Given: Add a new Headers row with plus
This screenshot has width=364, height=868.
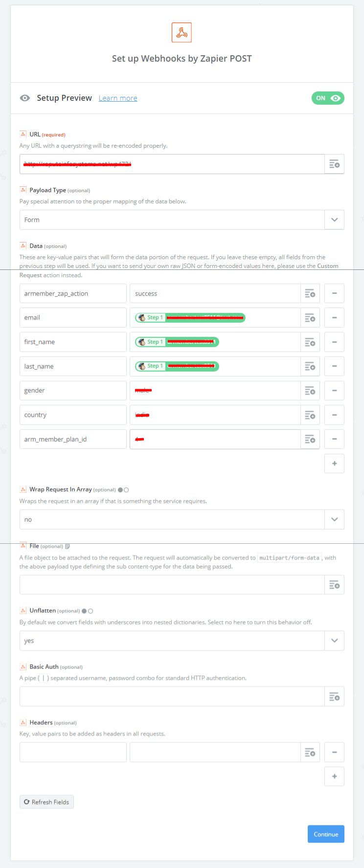Looking at the screenshot, I should tap(334, 777).
